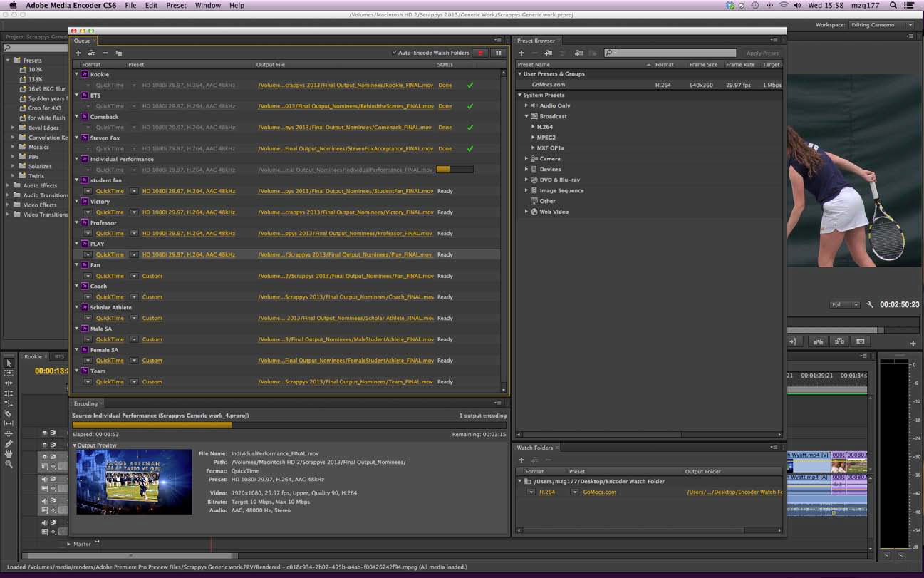
Task: Click the Duplicate icon in Queue toolbar
Action: click(x=119, y=53)
